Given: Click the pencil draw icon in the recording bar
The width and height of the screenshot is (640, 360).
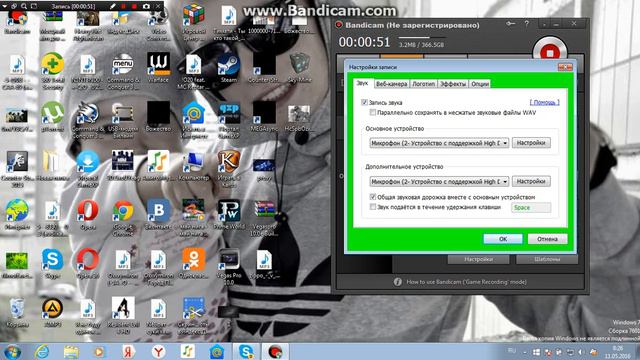Looking at the screenshot, I should click(x=112, y=7).
